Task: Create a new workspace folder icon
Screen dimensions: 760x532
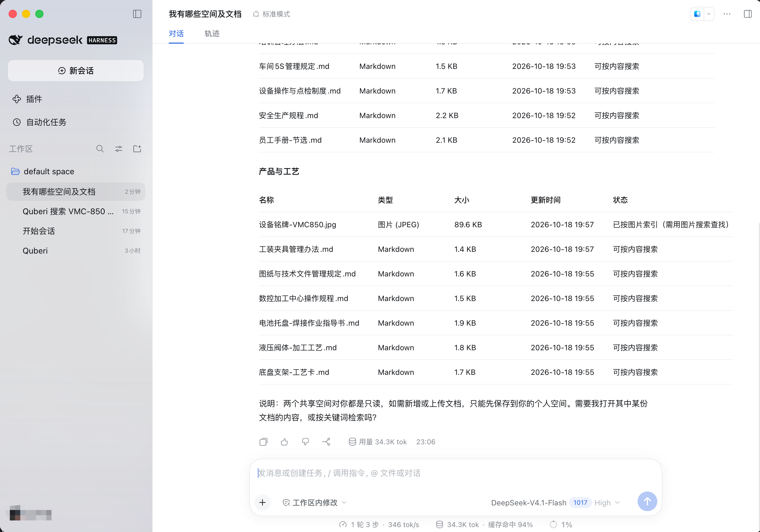Action: [x=137, y=149]
